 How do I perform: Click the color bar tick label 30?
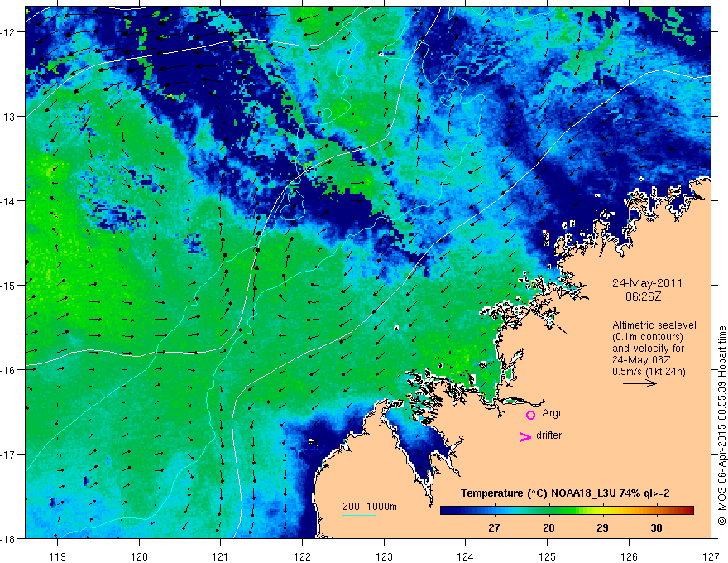pos(656,528)
